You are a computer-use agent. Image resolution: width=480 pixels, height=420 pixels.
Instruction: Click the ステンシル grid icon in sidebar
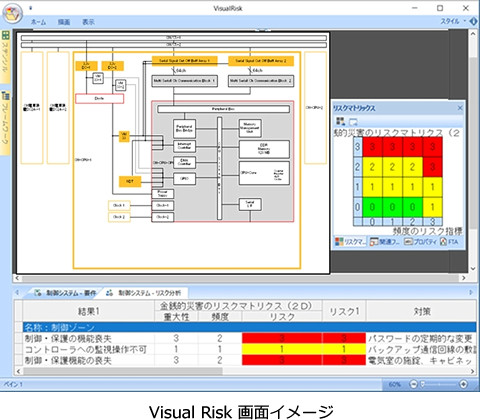tap(5, 35)
